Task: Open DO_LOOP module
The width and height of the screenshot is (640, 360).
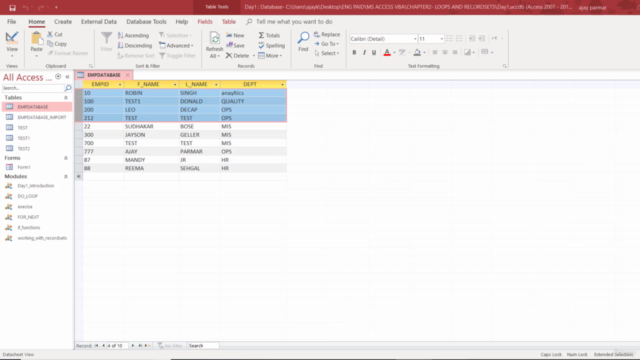Action: [27, 196]
